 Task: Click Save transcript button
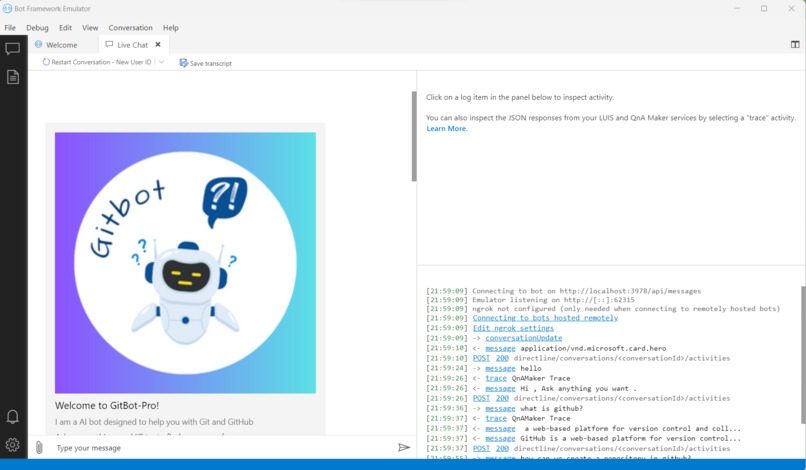coord(206,63)
